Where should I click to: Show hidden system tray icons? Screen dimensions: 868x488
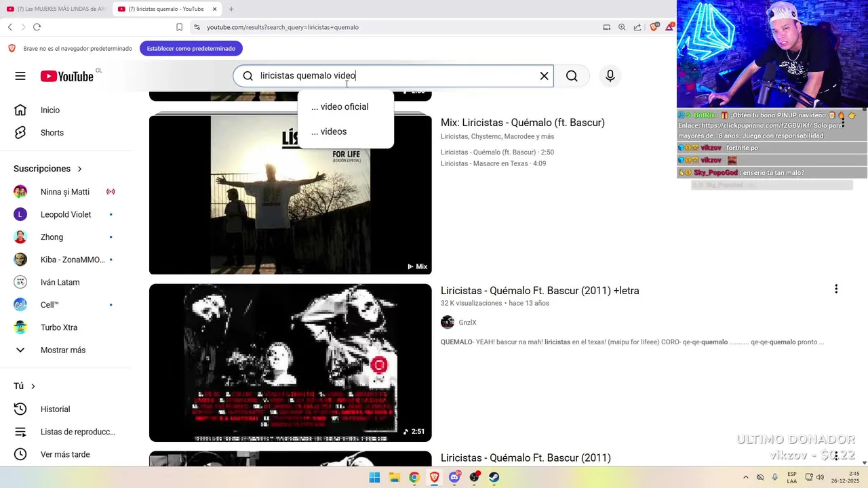(745, 477)
